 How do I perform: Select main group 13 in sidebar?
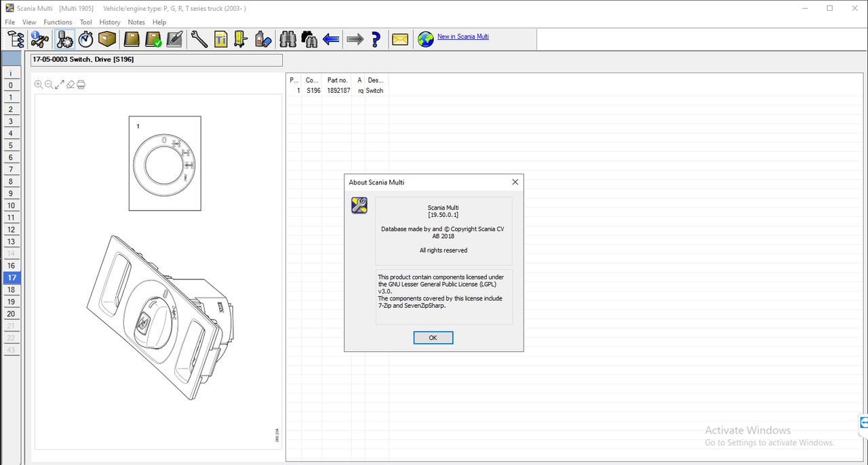[11, 241]
